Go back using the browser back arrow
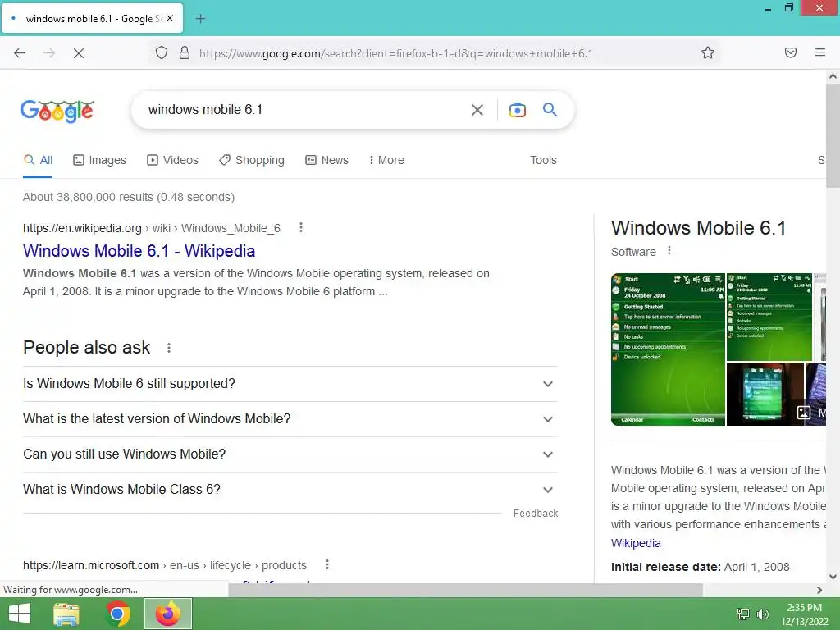Screen dimensions: 840x630 click(20, 53)
